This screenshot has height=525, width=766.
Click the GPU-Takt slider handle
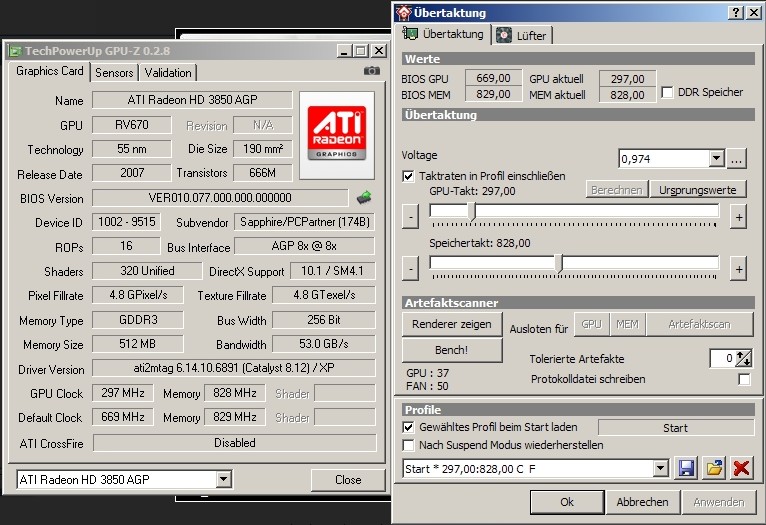pos(472,211)
